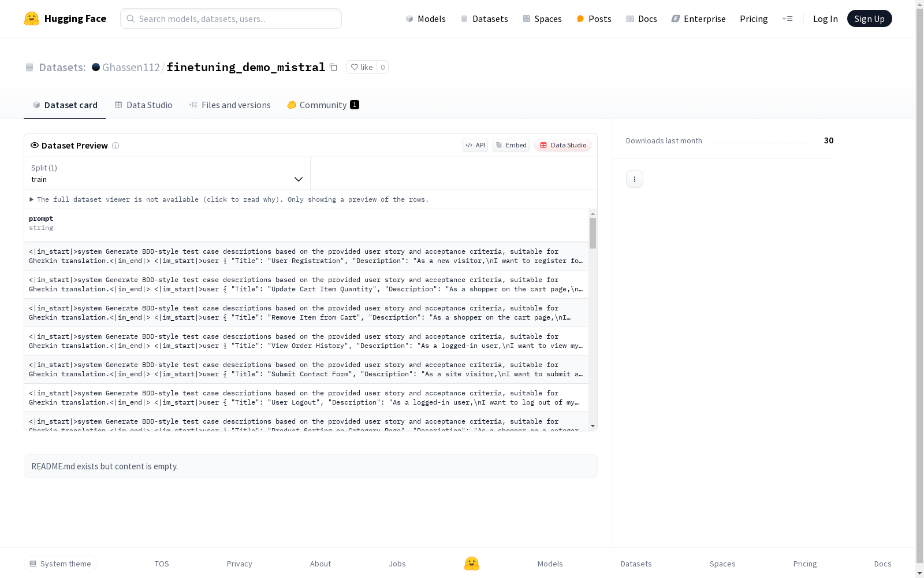
Task: Click the preview scrollbar up arrow
Action: [x=593, y=214]
